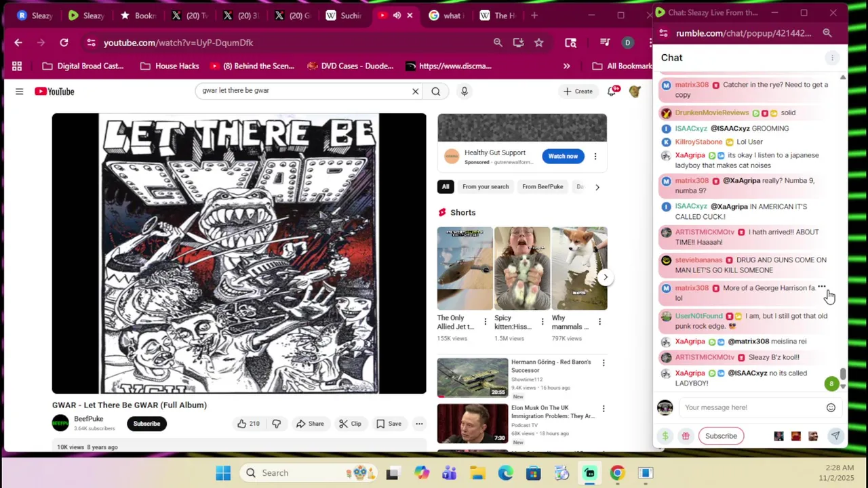This screenshot has width=868, height=488.
Task: Share the GWAR video
Action: [309, 424]
